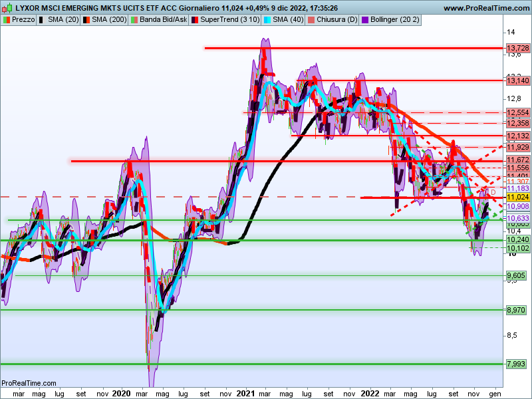Open the SuperTrend (3 10) legend entry
This screenshot has height=399, width=532.
[225, 20]
